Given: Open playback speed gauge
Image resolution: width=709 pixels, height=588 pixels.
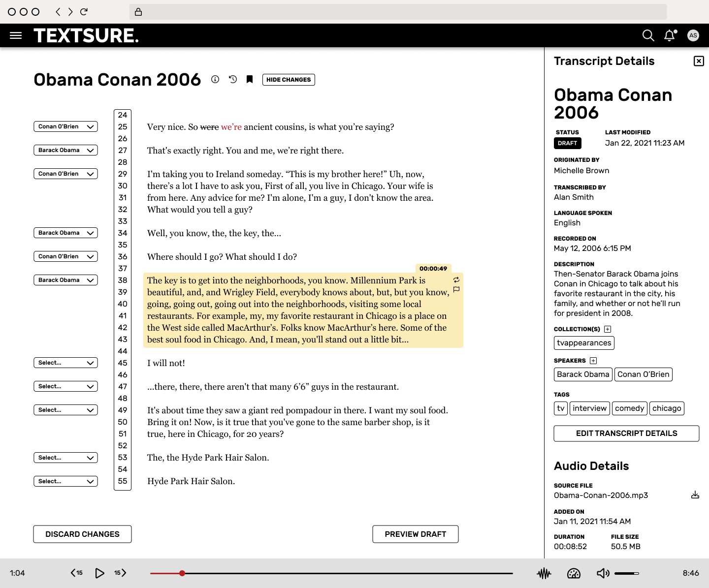Looking at the screenshot, I should pos(574,573).
